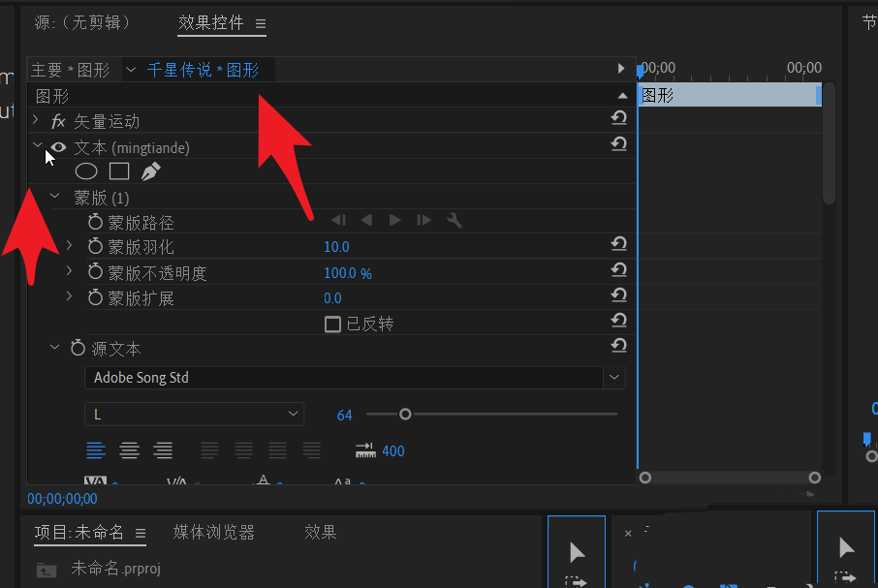
Task: Switch to 项目:未命名 panel tab
Action: point(78,532)
